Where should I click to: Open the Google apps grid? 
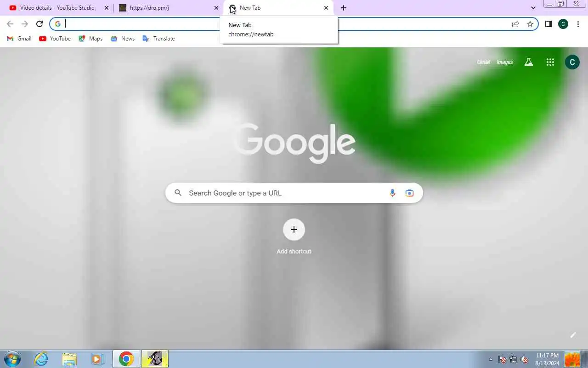(550, 62)
